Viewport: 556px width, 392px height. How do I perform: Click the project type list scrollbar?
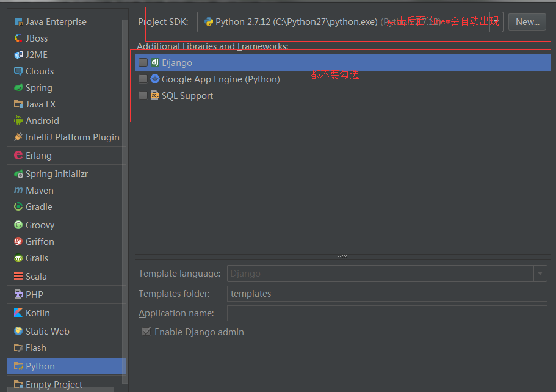(125, 201)
